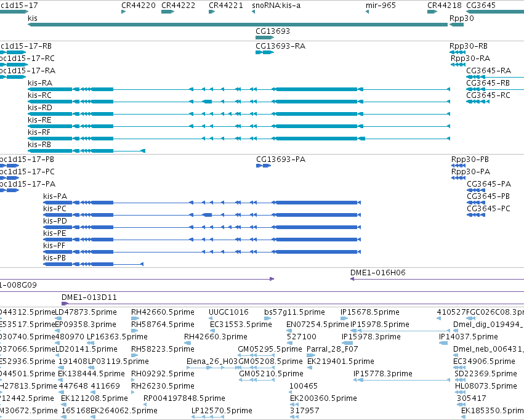
Task: Click the UUGC1016 EST label
Action: (228, 312)
